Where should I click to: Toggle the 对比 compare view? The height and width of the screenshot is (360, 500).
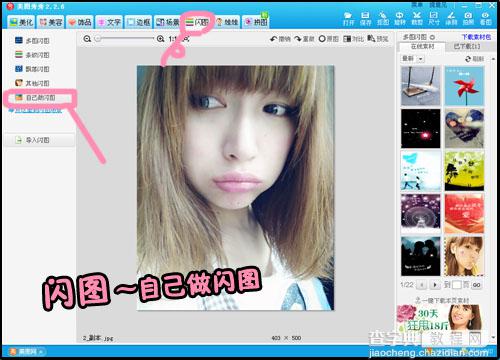354,39
